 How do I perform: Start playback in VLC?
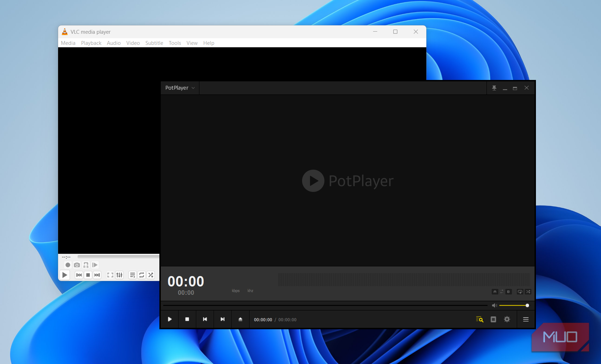[65, 275]
